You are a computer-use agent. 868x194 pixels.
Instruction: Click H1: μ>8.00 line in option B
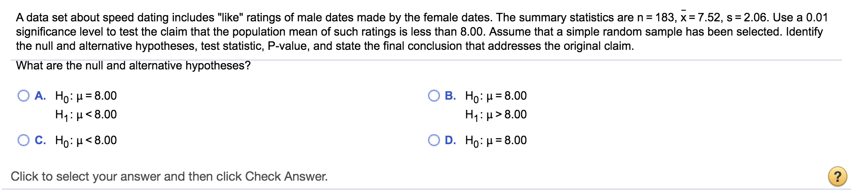496,115
